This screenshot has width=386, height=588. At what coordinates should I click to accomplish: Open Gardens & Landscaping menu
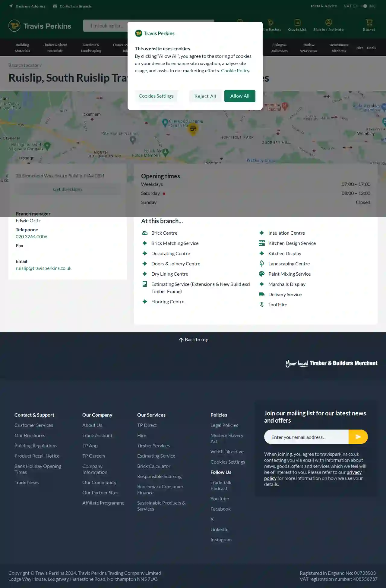[x=91, y=48]
